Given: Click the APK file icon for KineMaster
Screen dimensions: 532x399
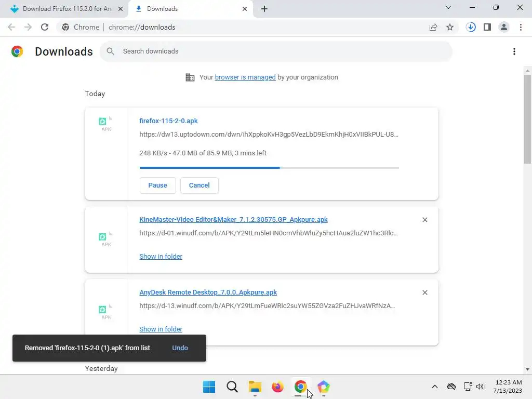Looking at the screenshot, I should pos(106,239).
